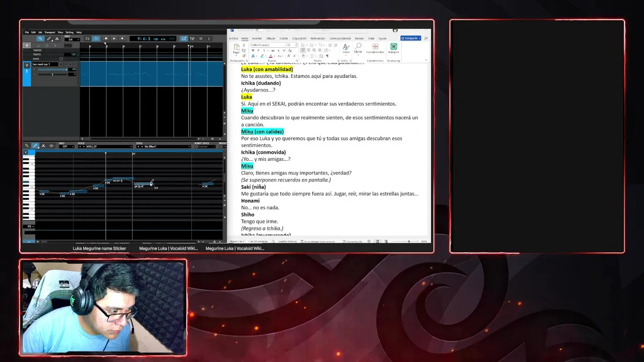Toggle mute on Leo need cap 1 track

(65, 64)
